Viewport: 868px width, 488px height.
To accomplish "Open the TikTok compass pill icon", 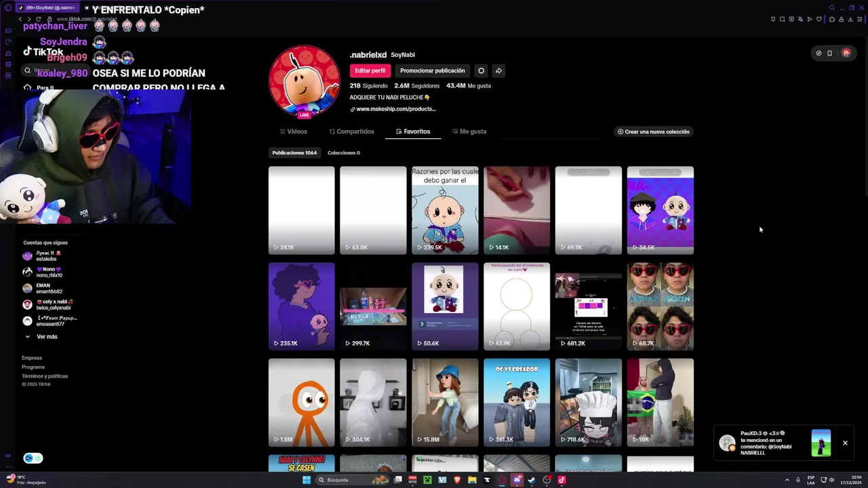I will (818, 53).
